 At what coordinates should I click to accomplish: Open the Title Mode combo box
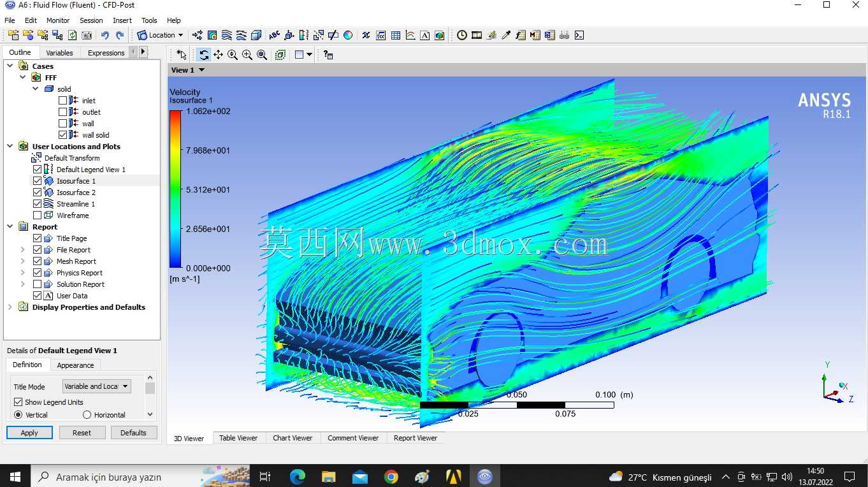pos(97,386)
